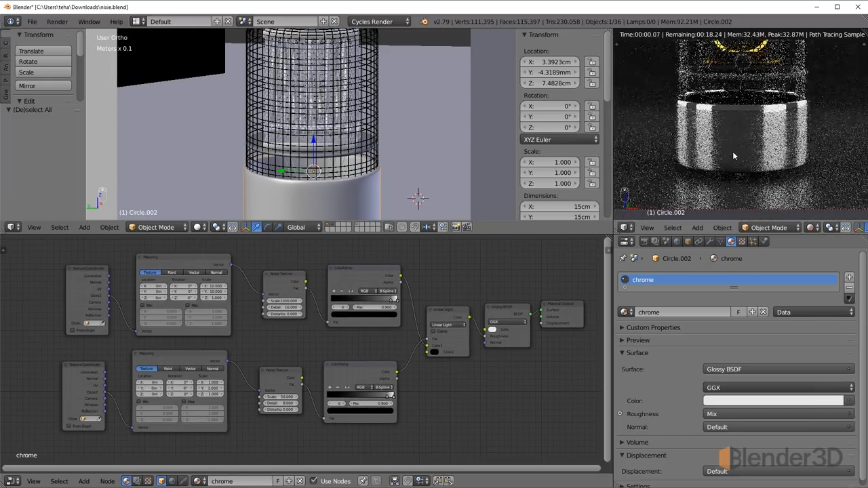Open the GGX distribution dropdown
Screen dimensions: 868x488
click(778, 388)
